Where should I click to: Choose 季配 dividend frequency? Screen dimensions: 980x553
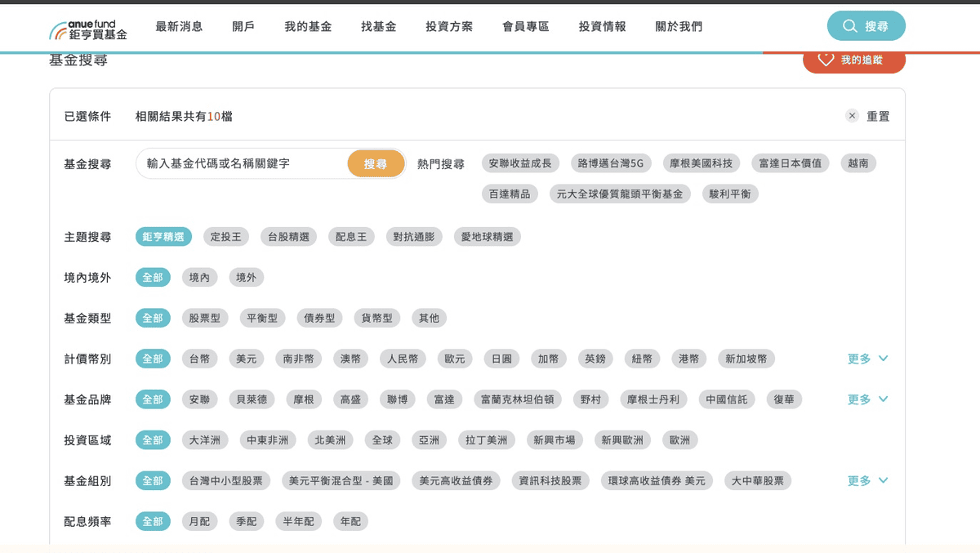[247, 521]
